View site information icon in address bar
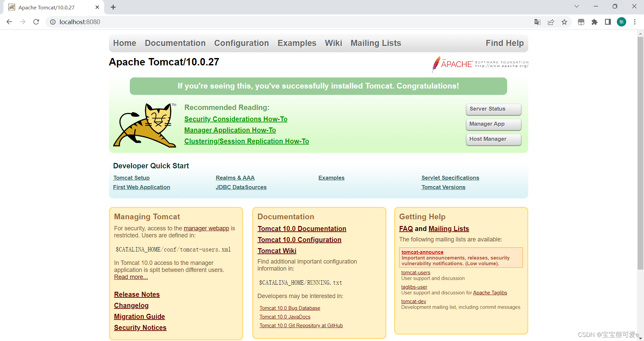This screenshot has width=644, height=341. point(53,22)
